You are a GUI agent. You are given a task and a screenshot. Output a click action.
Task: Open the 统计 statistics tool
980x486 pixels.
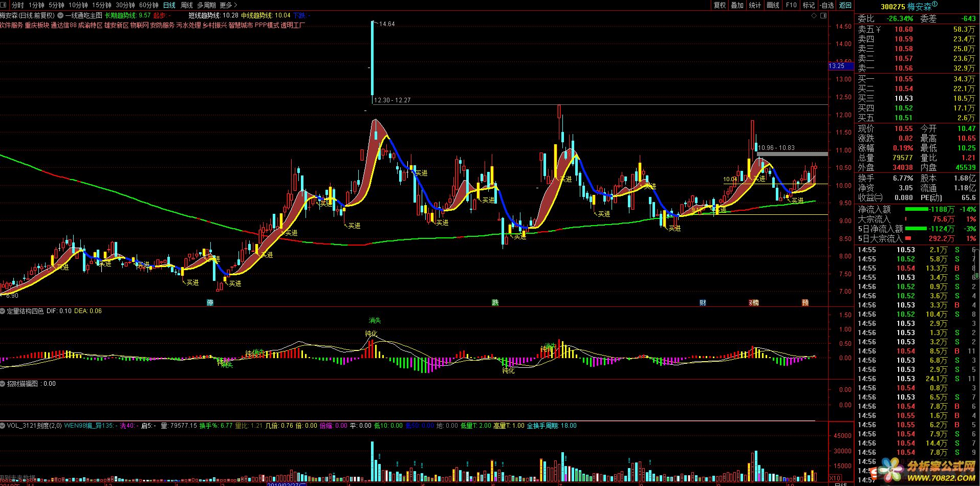755,5
